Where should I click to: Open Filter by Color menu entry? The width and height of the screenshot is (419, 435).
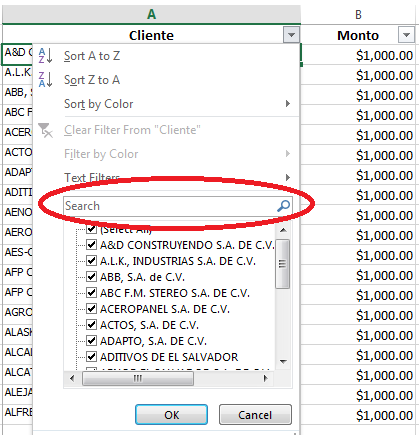101,154
